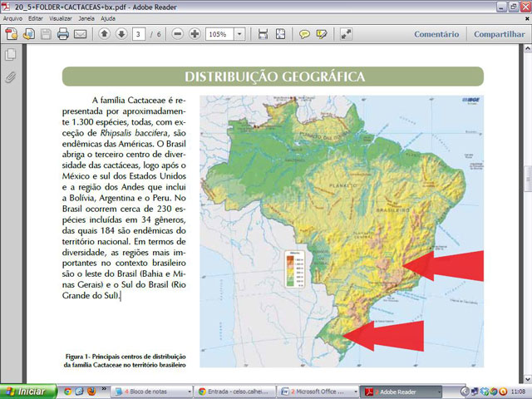Click the italic text Rhipsalis baccifera
532x399 pixels.
click(134, 133)
